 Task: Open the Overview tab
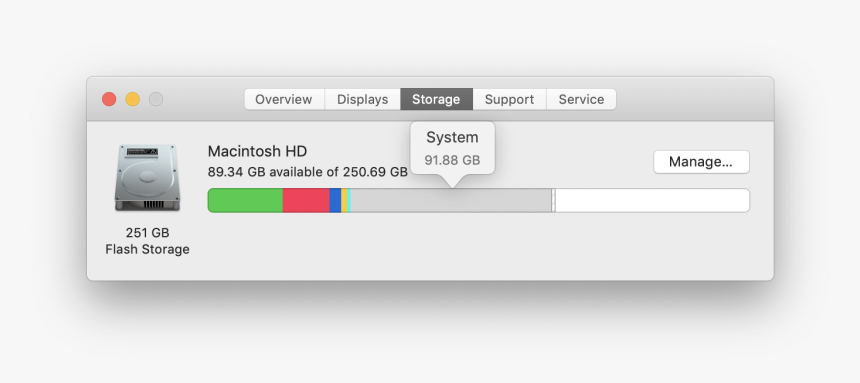(284, 99)
